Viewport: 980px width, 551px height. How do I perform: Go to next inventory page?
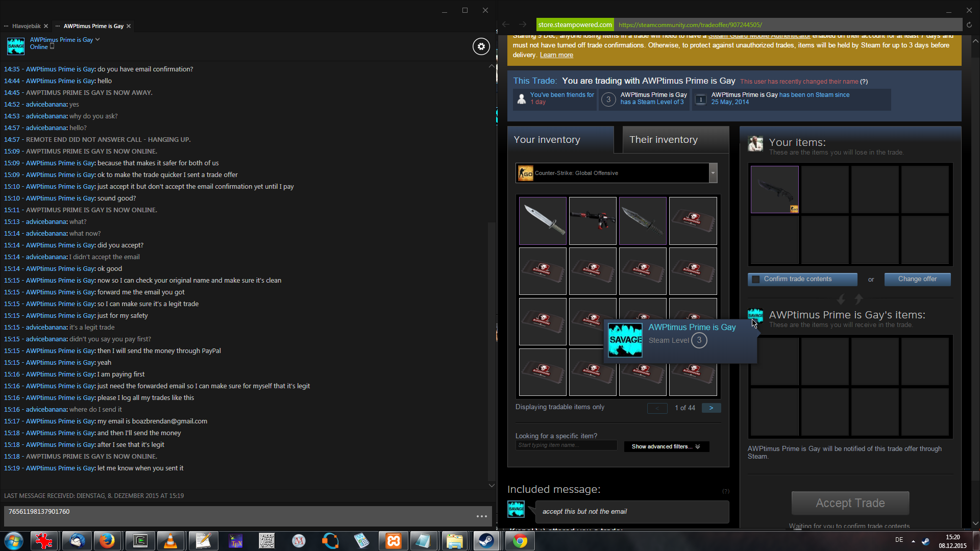point(711,408)
